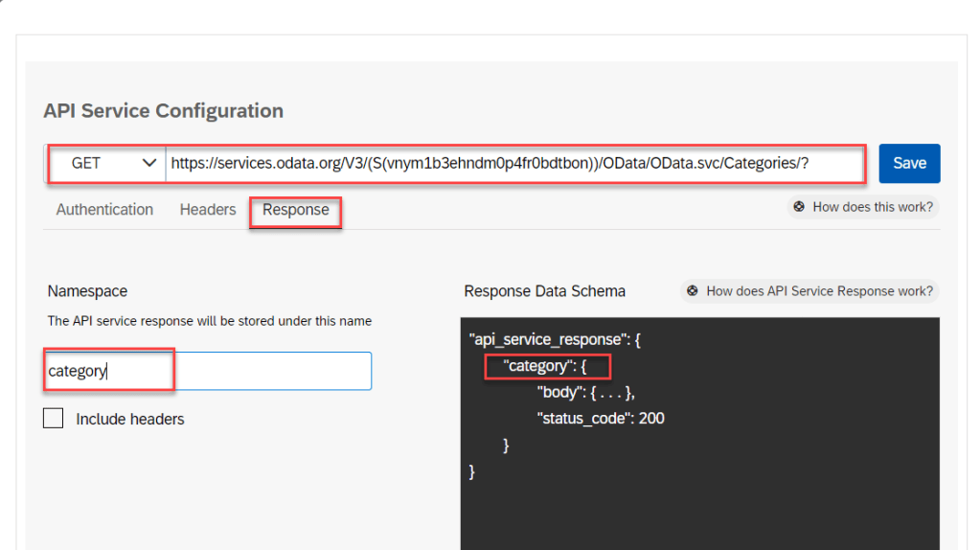Image resolution: width=980 pixels, height=550 pixels.
Task: Enable the Include headers checkbox
Action: [54, 419]
